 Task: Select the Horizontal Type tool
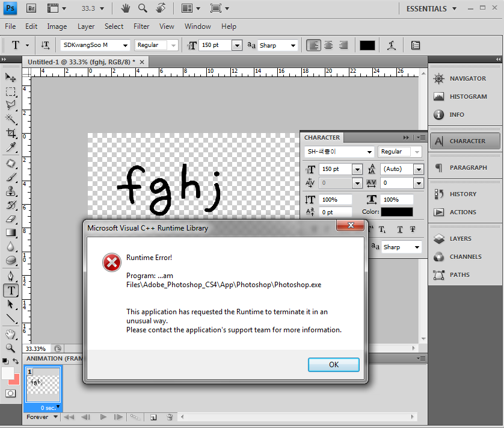pos(11,291)
